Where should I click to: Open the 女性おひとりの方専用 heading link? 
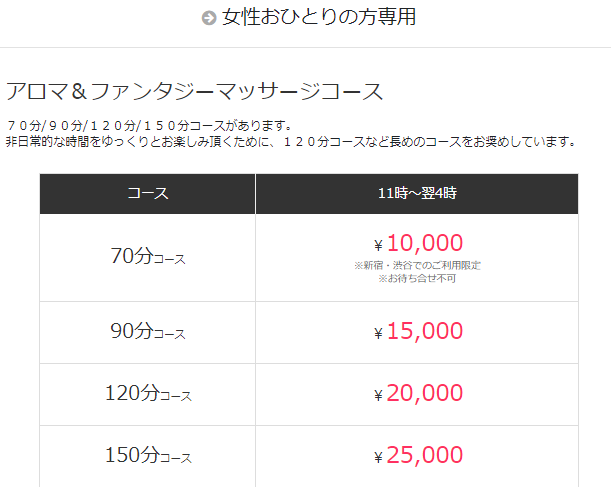(319, 17)
